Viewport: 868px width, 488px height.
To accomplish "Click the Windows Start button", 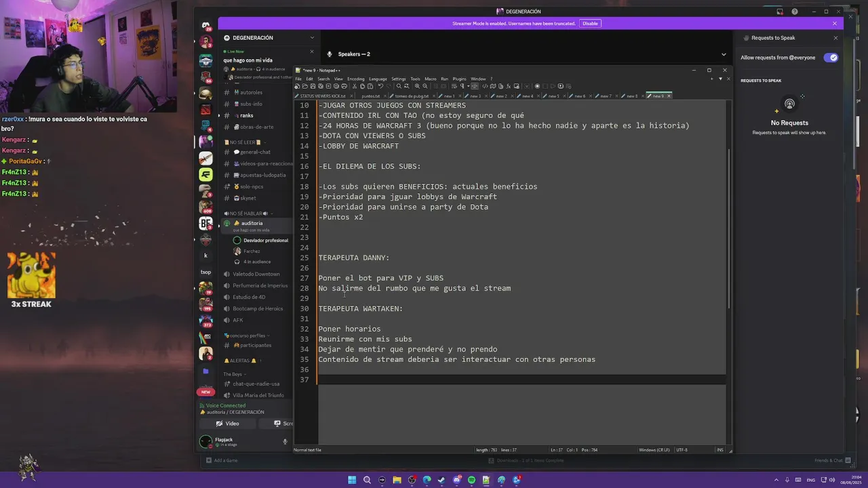I will point(352,480).
